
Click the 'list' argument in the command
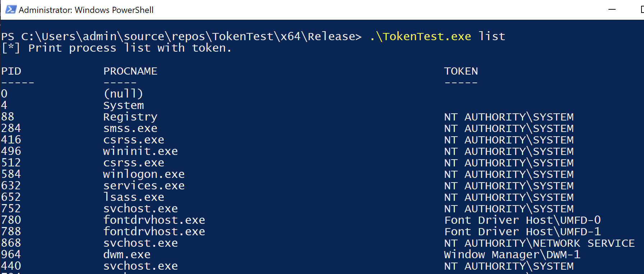pyautogui.click(x=492, y=36)
